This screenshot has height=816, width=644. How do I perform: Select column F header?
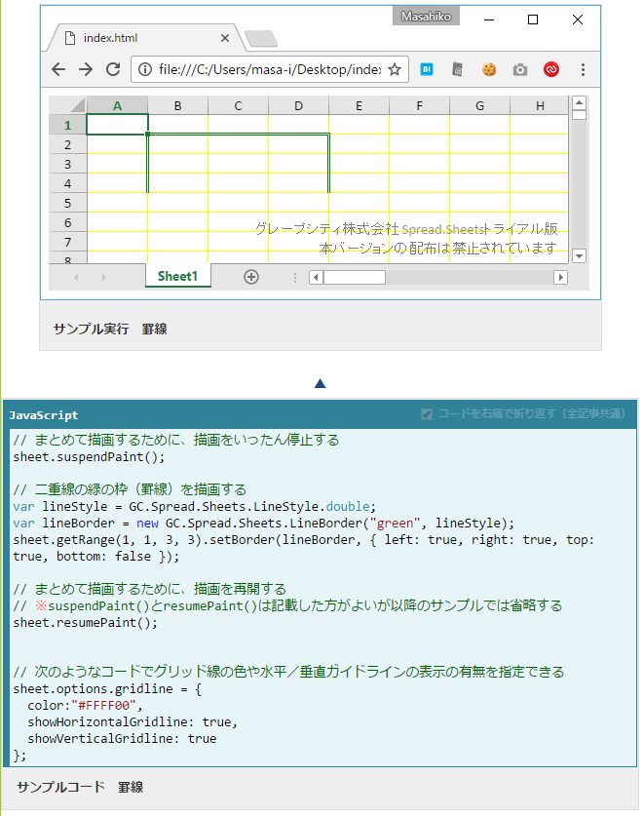[419, 105]
